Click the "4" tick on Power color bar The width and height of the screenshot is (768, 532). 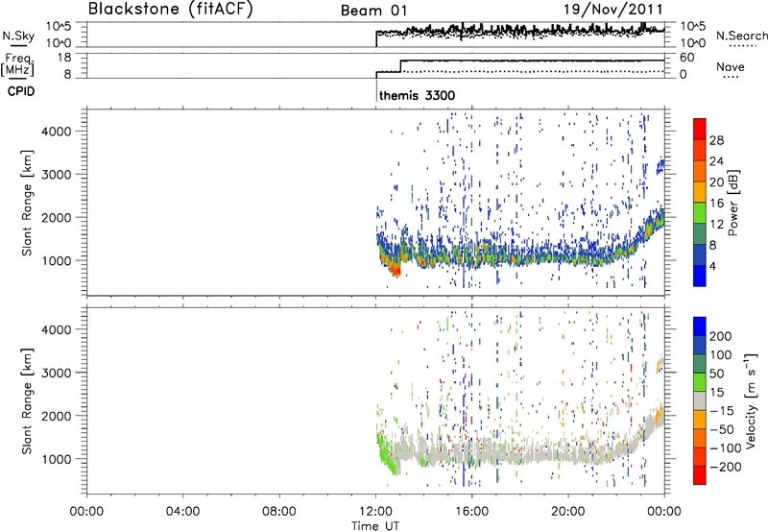[713, 266]
